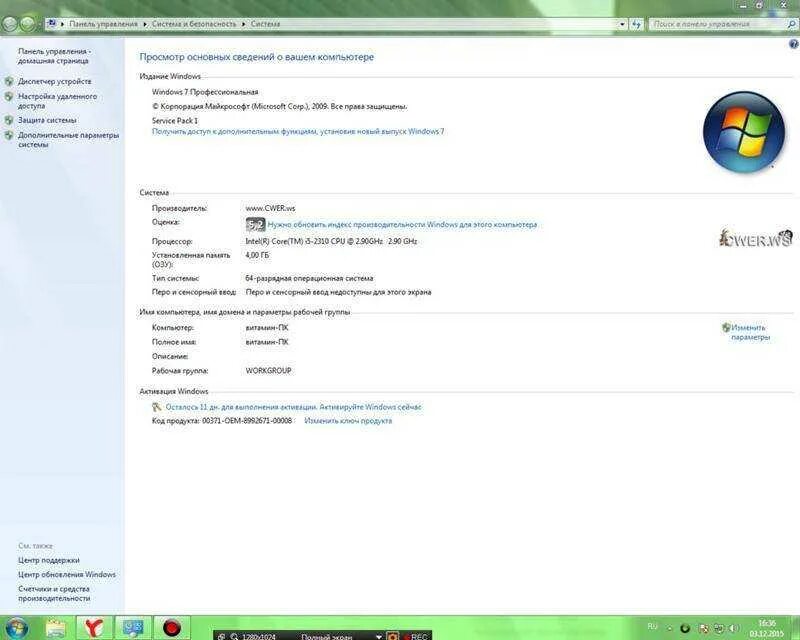The height and width of the screenshot is (640, 800).
Task: Open the recorder mode dropdown arrow
Action: point(379,636)
